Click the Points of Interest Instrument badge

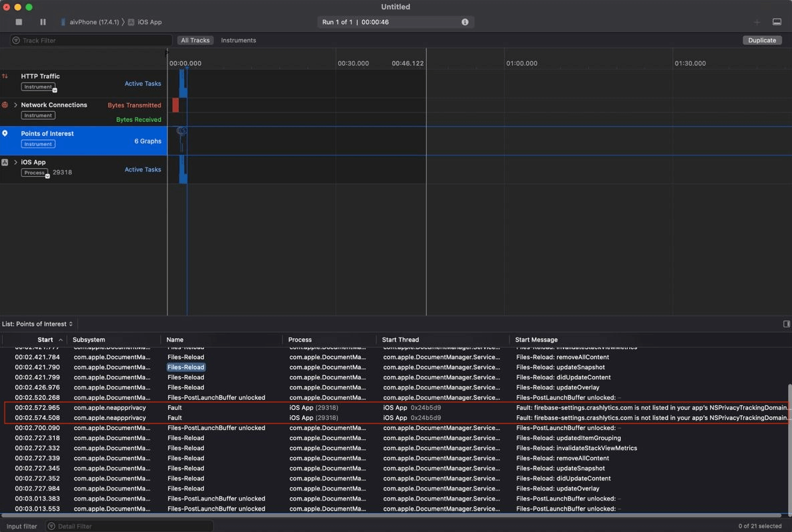[x=38, y=145]
